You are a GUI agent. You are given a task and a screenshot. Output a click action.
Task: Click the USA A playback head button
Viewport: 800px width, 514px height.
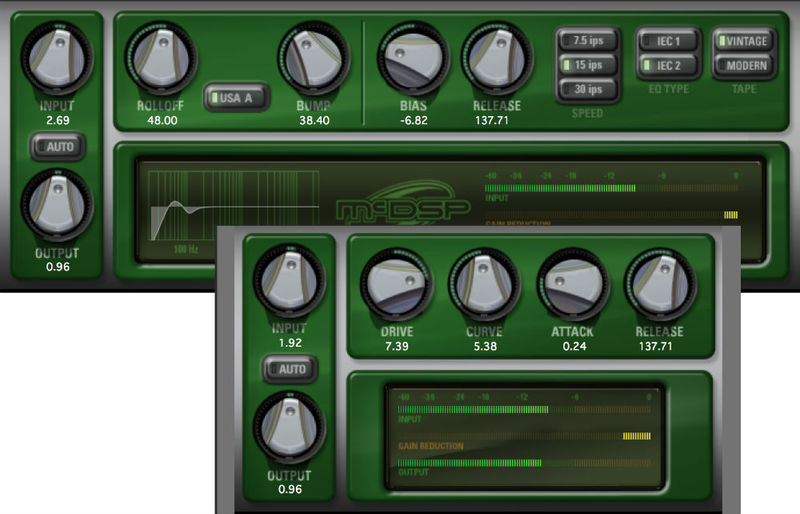[x=236, y=97]
